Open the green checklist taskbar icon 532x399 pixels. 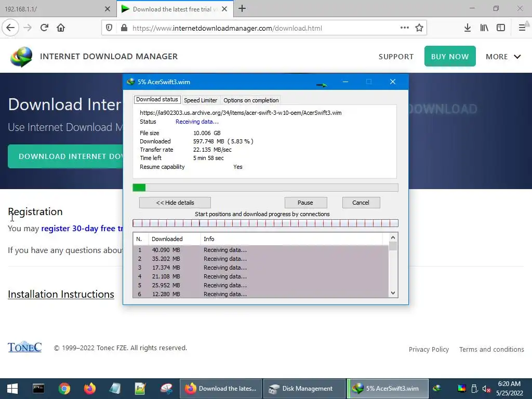point(140,389)
